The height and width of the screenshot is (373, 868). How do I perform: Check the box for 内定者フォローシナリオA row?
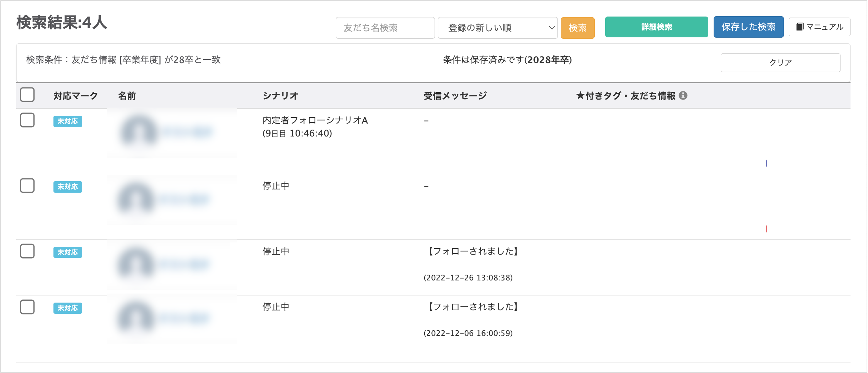coord(27,120)
